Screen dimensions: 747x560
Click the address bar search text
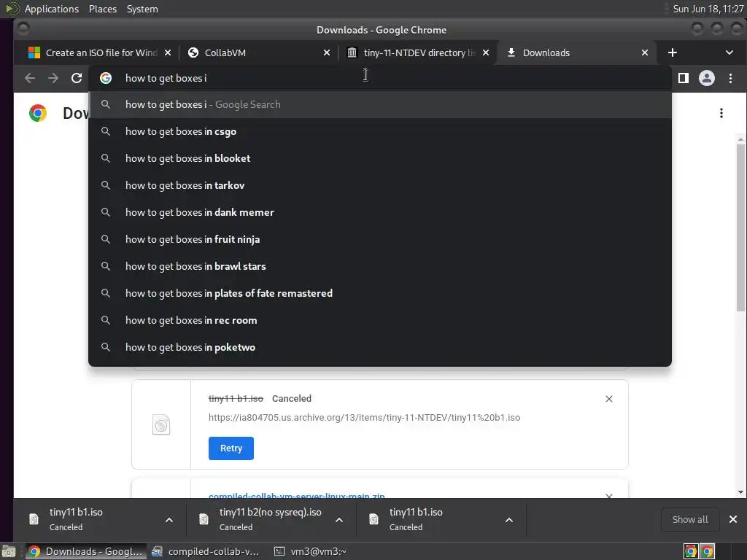pos(166,78)
